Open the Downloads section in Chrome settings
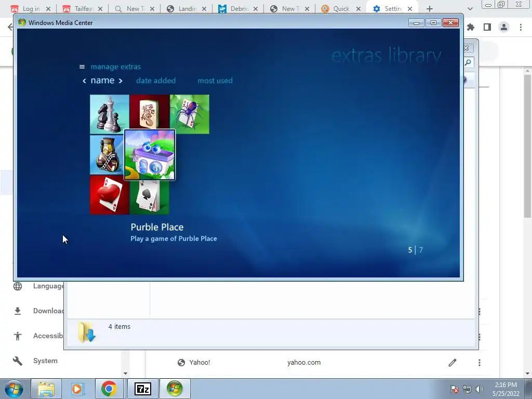Viewport: 532px width, 399px height. point(48,311)
